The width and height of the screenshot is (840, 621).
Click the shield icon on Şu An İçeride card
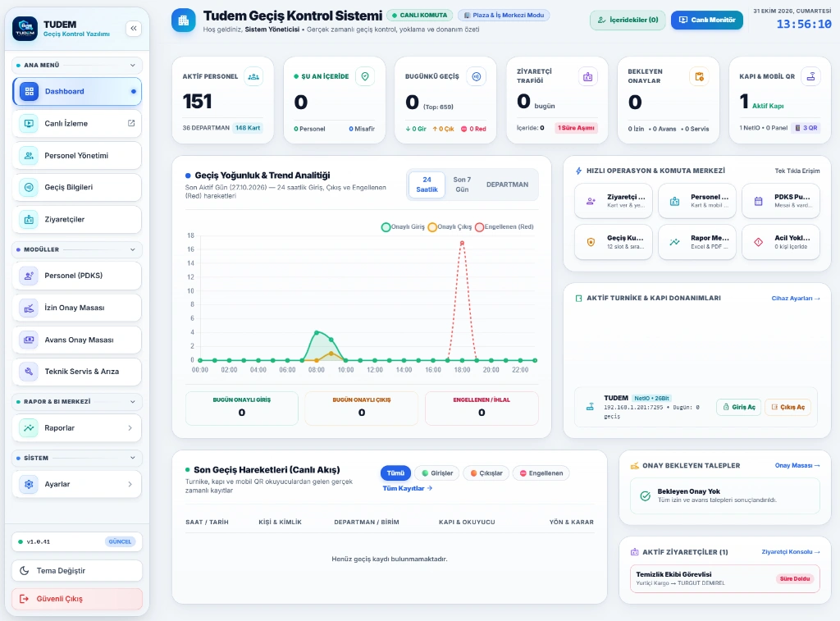(365, 76)
